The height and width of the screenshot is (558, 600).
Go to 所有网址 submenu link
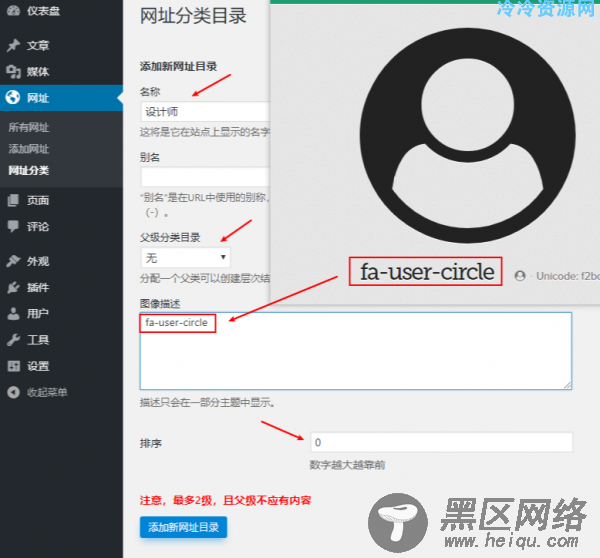click(29, 127)
